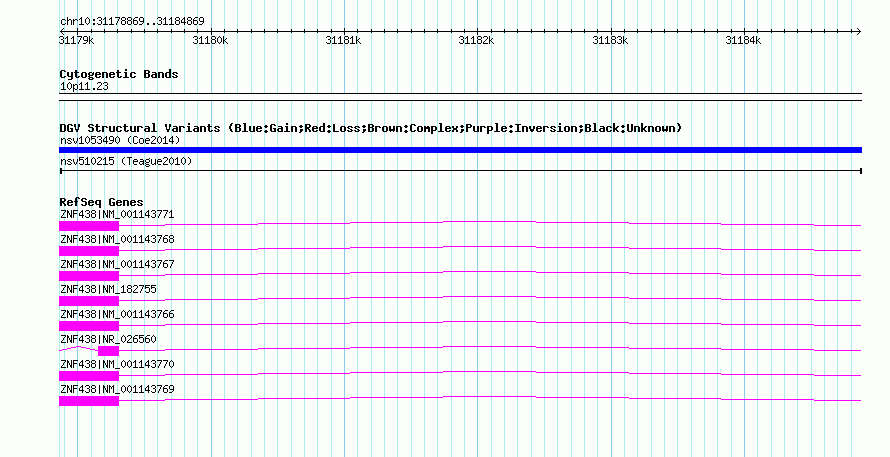Click the 31182k ruler tick label

point(476,40)
